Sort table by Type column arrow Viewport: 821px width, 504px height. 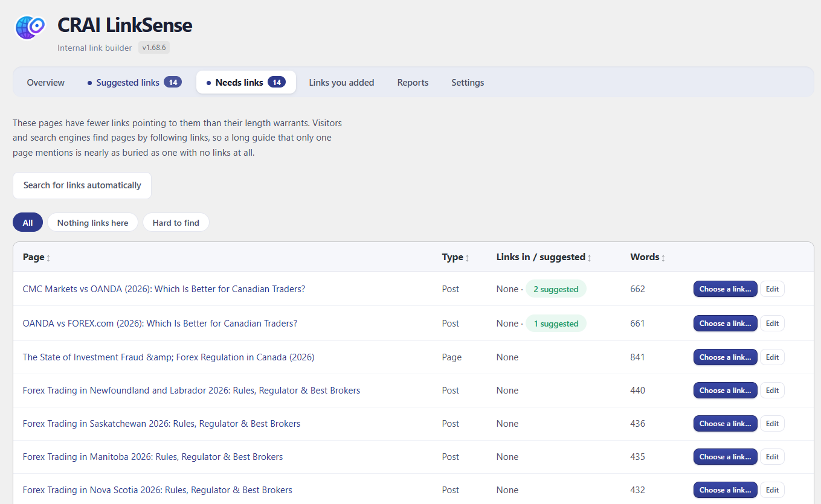[x=467, y=258]
